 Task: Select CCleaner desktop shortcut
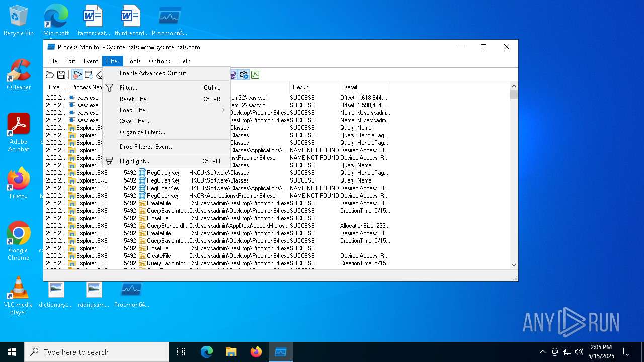pos(19,75)
